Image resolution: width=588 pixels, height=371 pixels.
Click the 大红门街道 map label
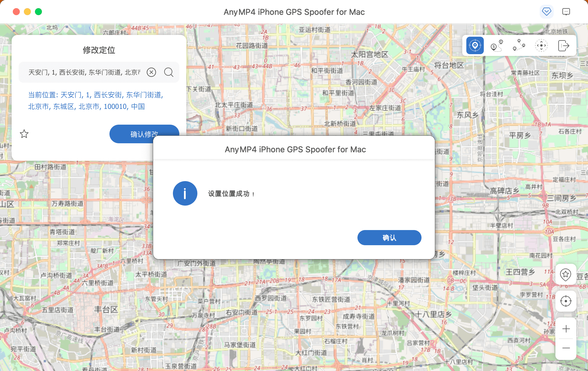[311, 353]
